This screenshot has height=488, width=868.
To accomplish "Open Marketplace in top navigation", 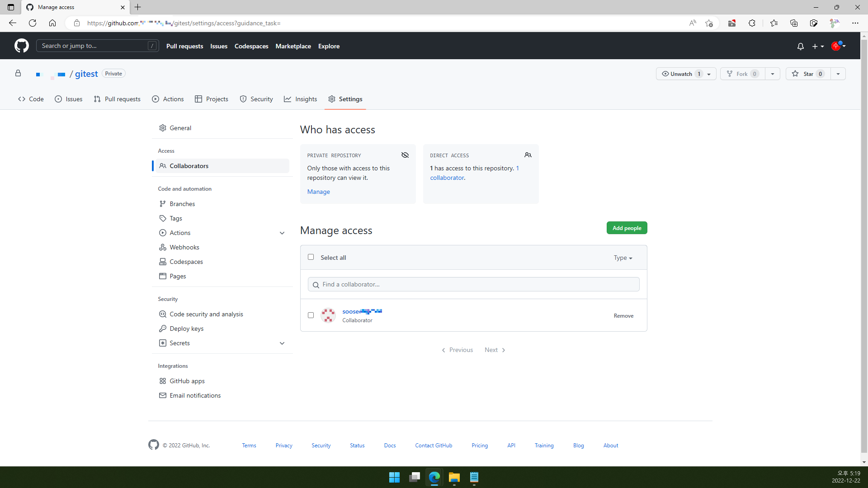I will pos(293,46).
